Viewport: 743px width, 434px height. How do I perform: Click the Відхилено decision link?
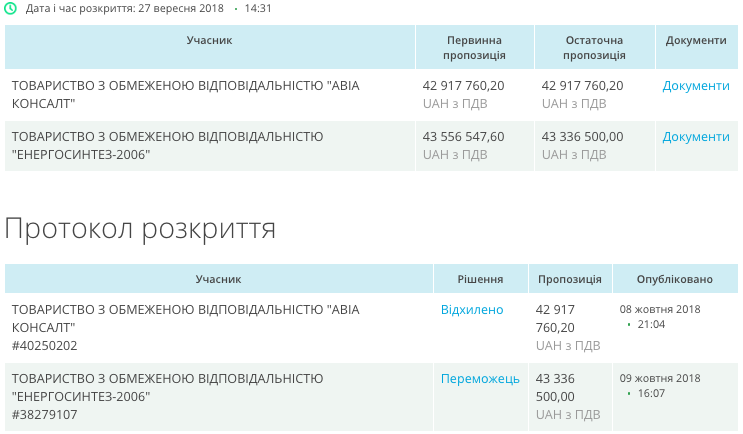click(472, 310)
